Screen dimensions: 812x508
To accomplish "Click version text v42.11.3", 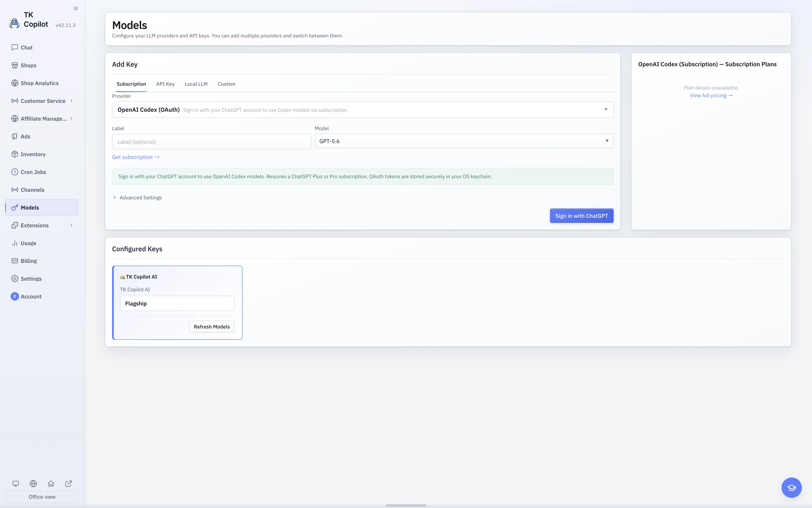I will click(65, 25).
